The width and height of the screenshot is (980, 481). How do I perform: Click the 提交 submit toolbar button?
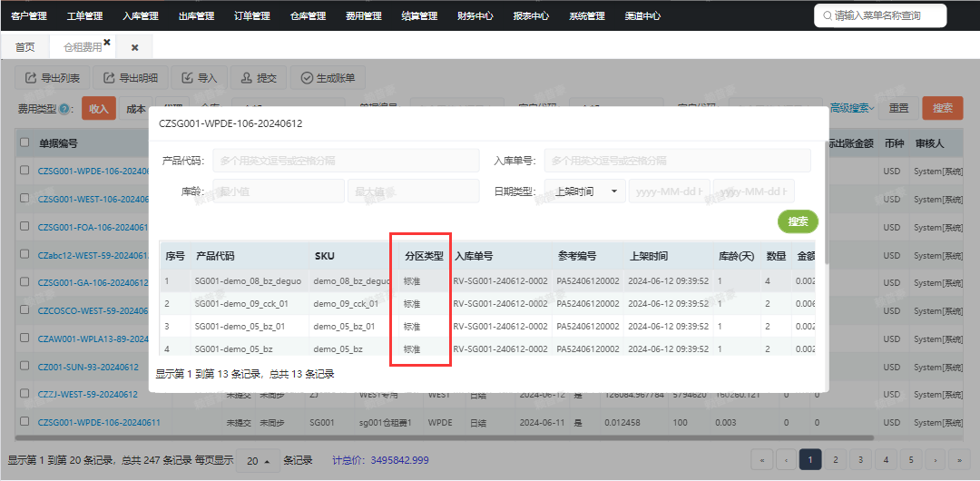tap(258, 78)
